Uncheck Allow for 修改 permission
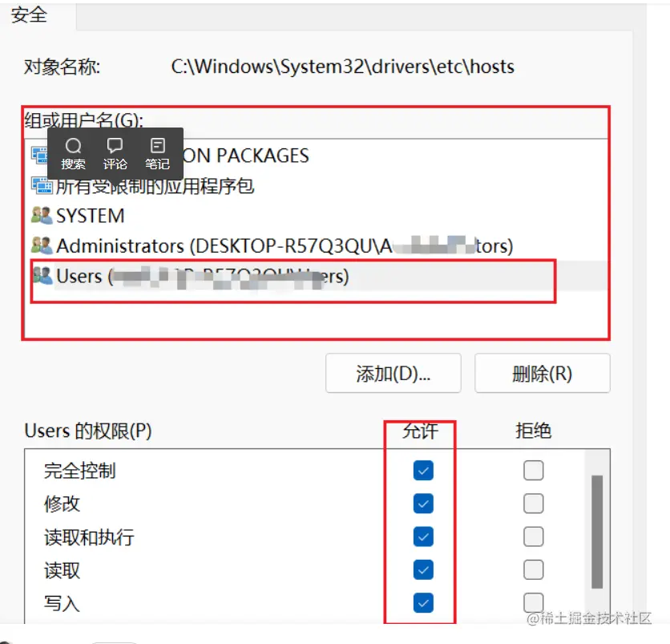 [423, 504]
